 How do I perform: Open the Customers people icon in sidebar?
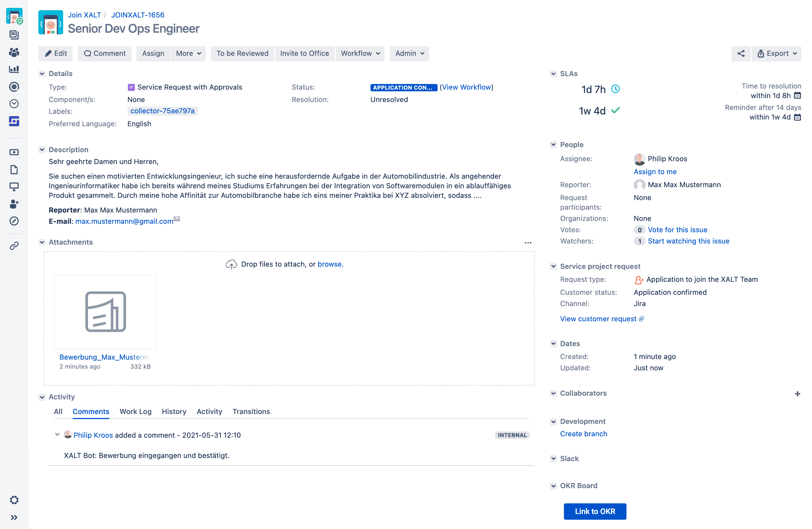[x=14, y=52]
